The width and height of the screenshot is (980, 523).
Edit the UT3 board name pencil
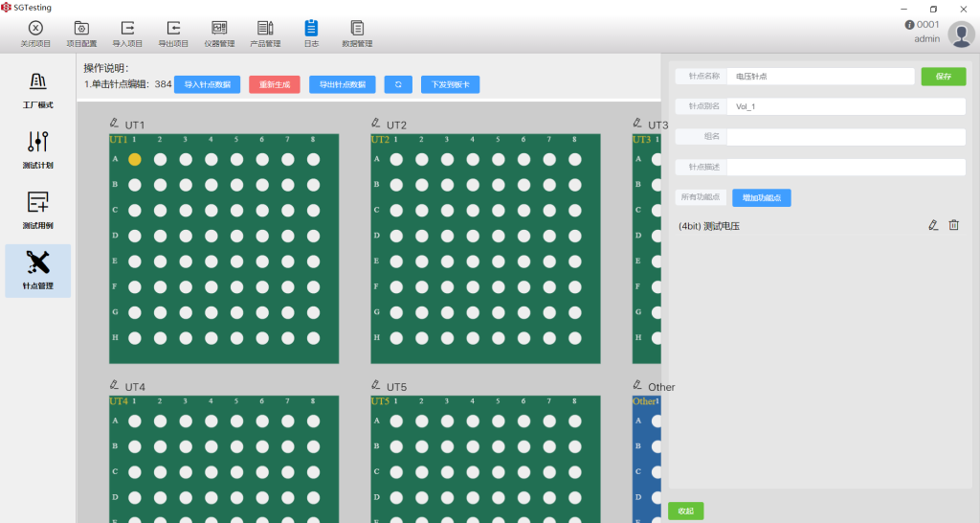click(637, 124)
